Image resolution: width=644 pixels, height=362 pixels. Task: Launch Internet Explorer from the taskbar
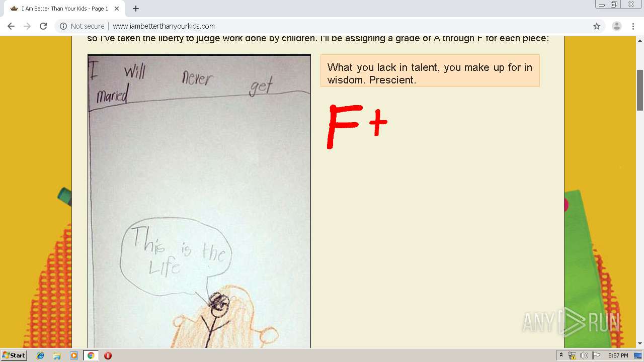(x=40, y=355)
